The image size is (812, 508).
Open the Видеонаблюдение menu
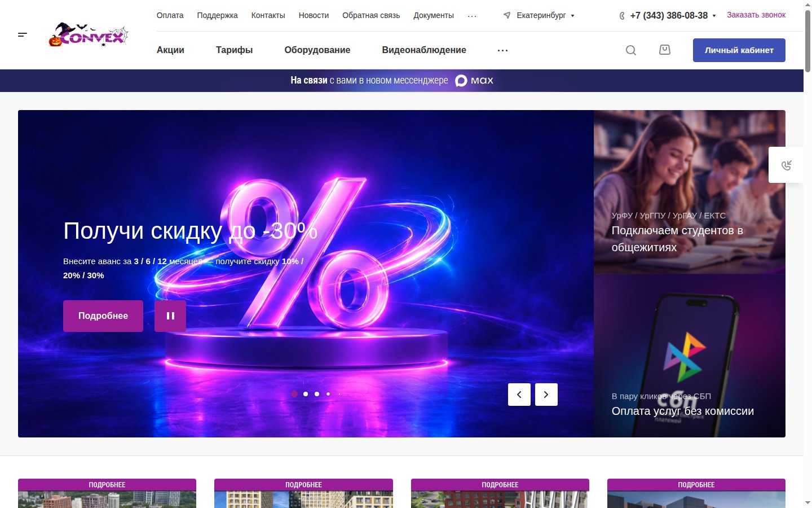click(424, 50)
